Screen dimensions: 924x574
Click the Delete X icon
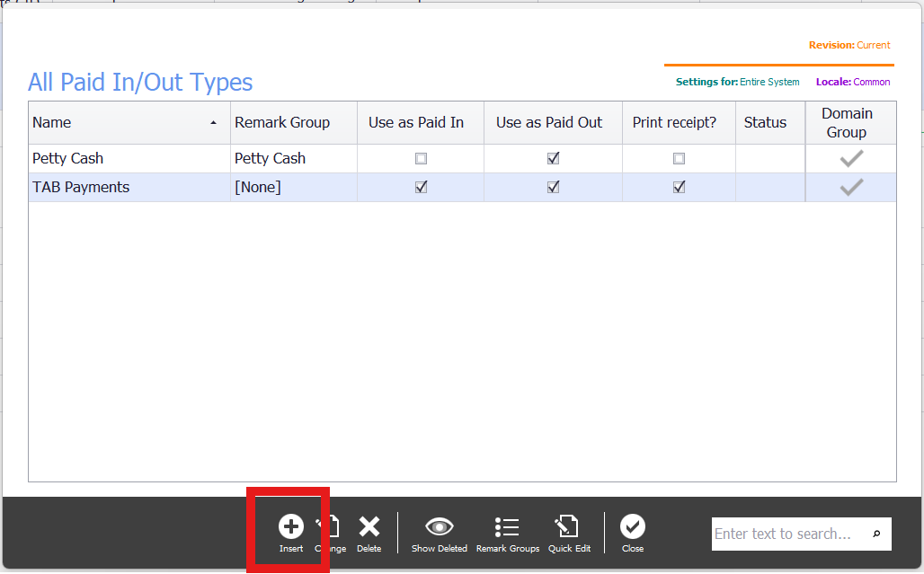[369, 526]
